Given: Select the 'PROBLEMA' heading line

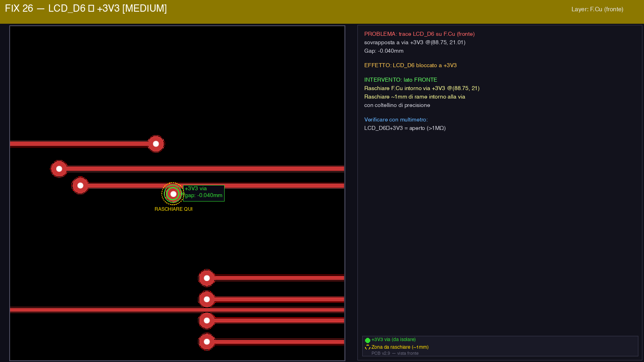Looking at the screenshot, I should pos(419,34).
